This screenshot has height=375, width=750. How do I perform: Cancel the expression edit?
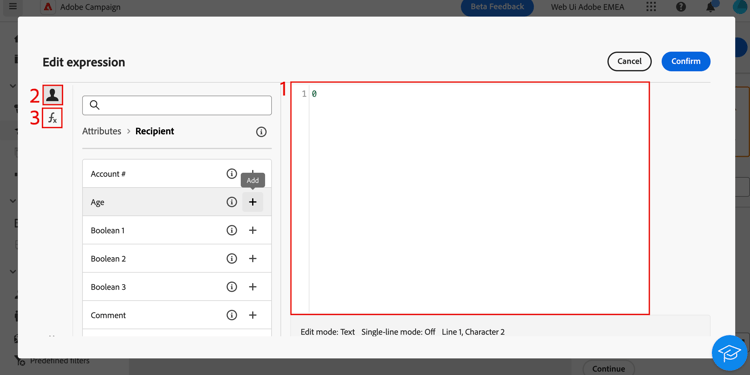click(x=629, y=61)
